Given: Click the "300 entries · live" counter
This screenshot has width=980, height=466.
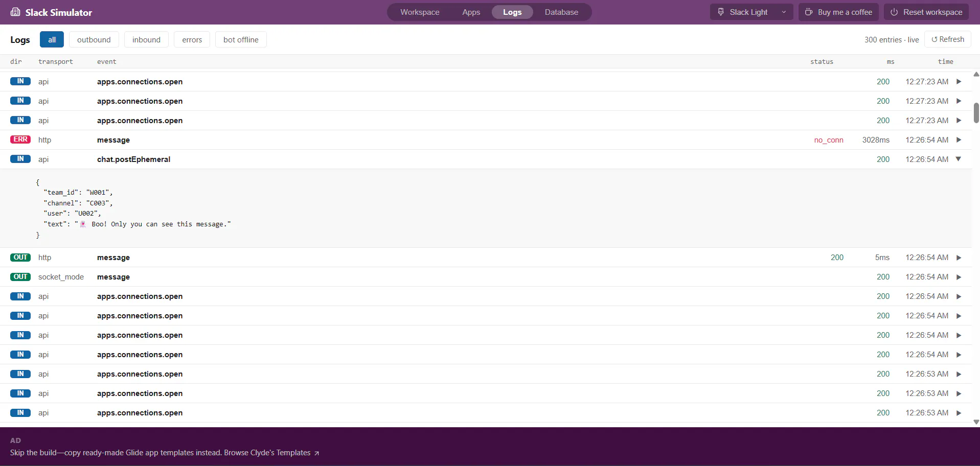Looking at the screenshot, I should (x=892, y=39).
